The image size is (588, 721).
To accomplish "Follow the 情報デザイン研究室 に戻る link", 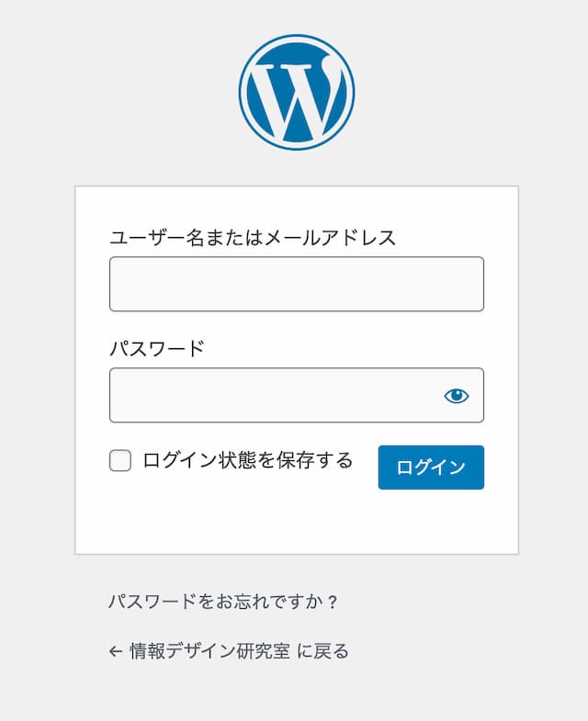I will pyautogui.click(x=229, y=652).
